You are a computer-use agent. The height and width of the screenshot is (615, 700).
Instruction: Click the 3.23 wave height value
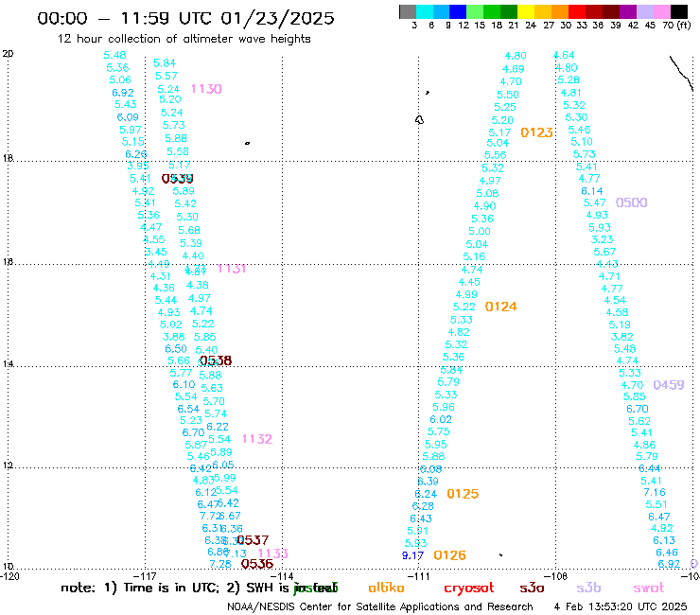(x=602, y=239)
